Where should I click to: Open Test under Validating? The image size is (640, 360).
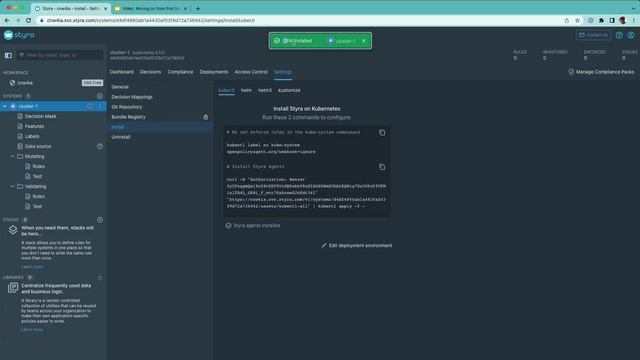(x=37, y=207)
